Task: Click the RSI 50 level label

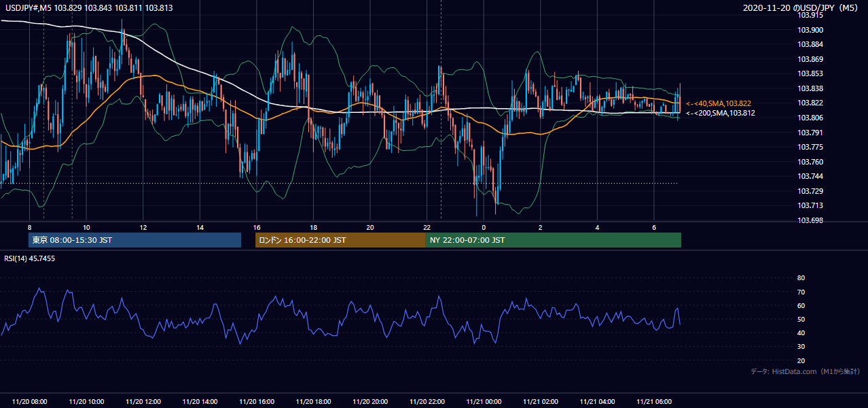Action: (x=801, y=319)
